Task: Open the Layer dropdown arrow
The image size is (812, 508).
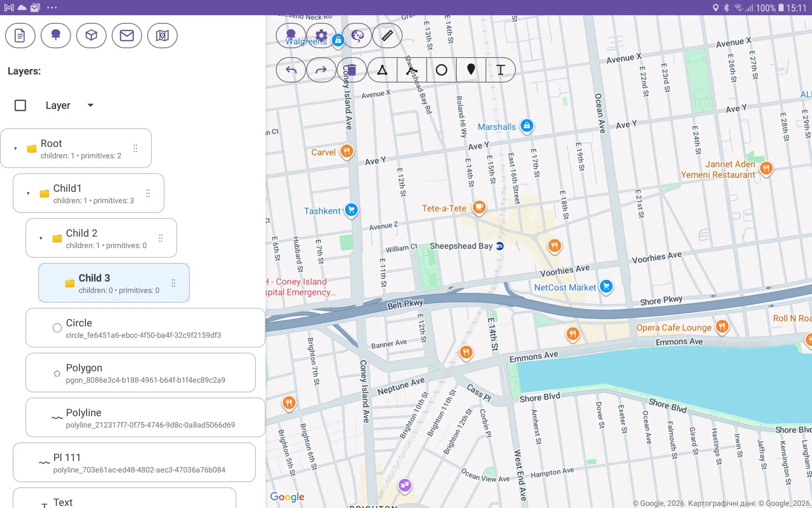Action: coord(91,105)
